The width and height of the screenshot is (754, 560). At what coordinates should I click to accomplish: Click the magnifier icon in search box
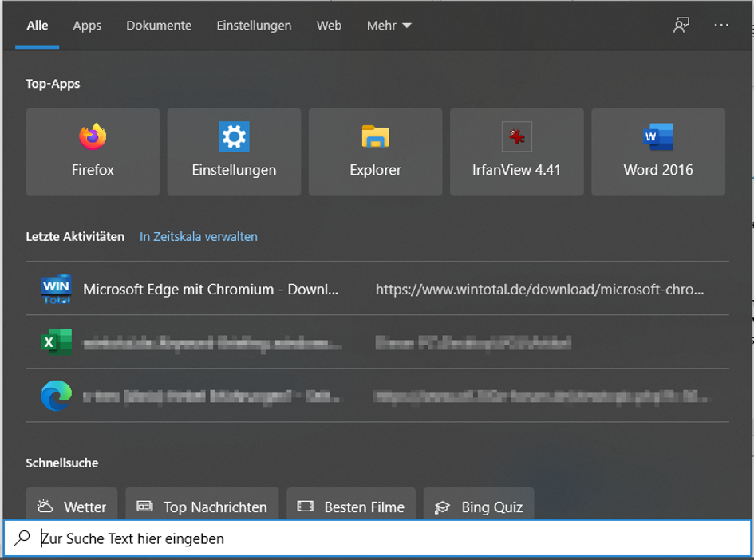pos(22,538)
